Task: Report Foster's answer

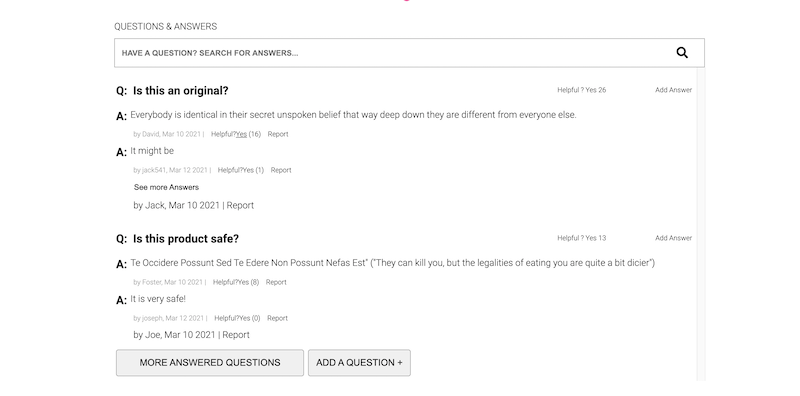Action: tap(276, 282)
